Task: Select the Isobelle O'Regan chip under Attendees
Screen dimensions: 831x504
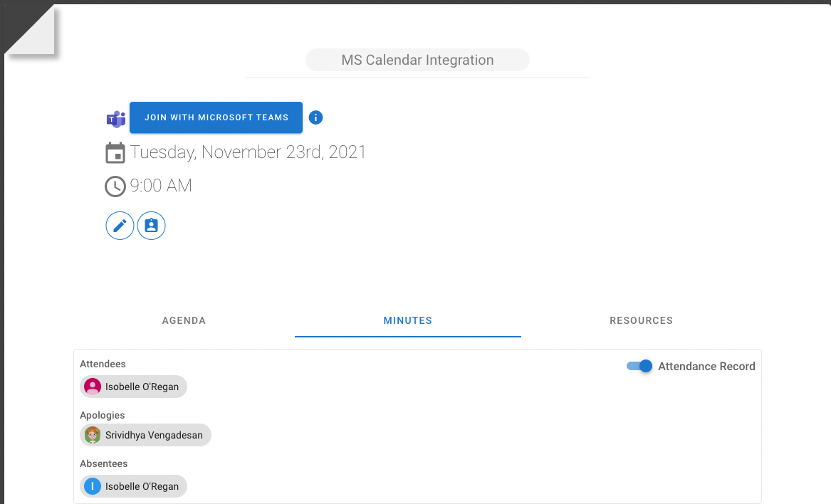Action: click(x=134, y=387)
